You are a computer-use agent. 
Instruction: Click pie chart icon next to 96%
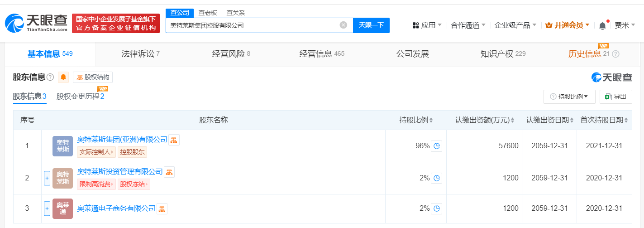[436, 146]
